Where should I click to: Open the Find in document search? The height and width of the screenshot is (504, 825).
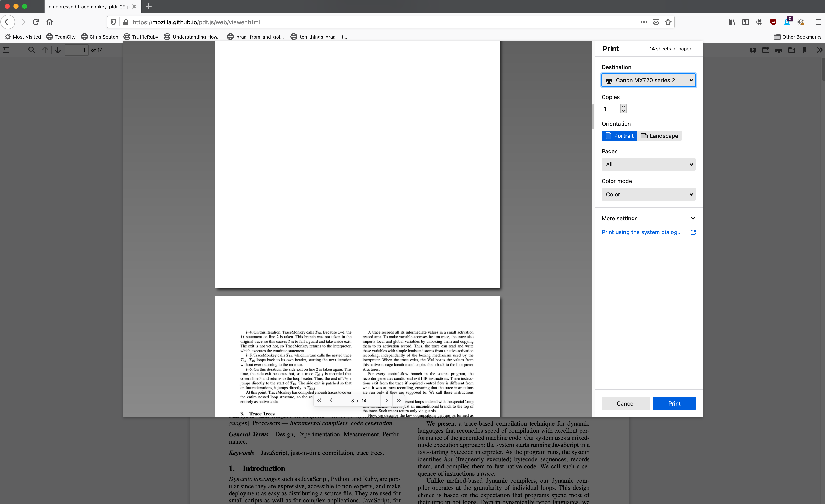point(32,50)
